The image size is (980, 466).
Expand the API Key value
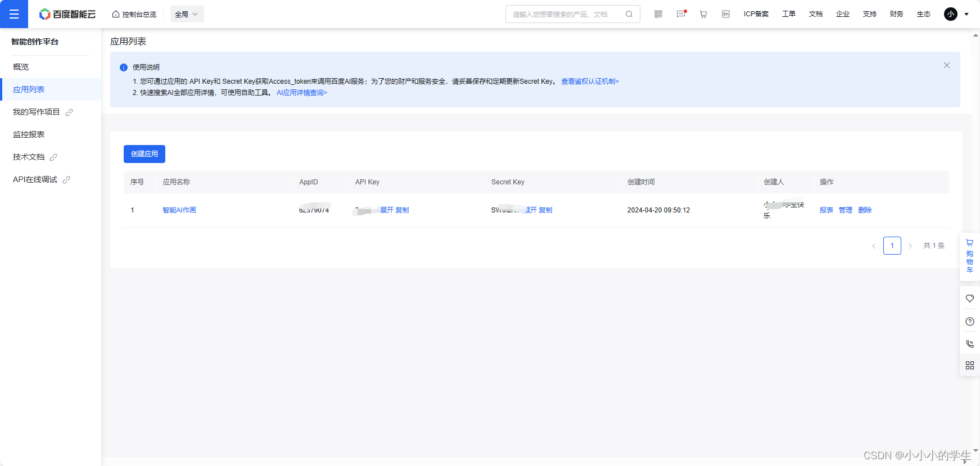[387, 210]
